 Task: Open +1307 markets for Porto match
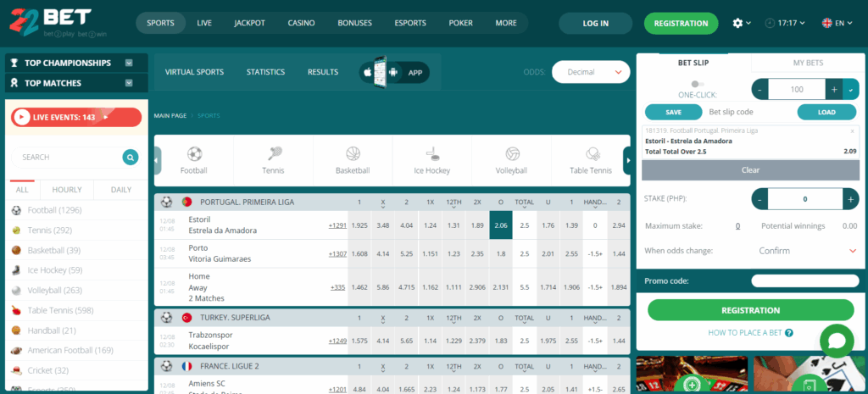tap(337, 254)
